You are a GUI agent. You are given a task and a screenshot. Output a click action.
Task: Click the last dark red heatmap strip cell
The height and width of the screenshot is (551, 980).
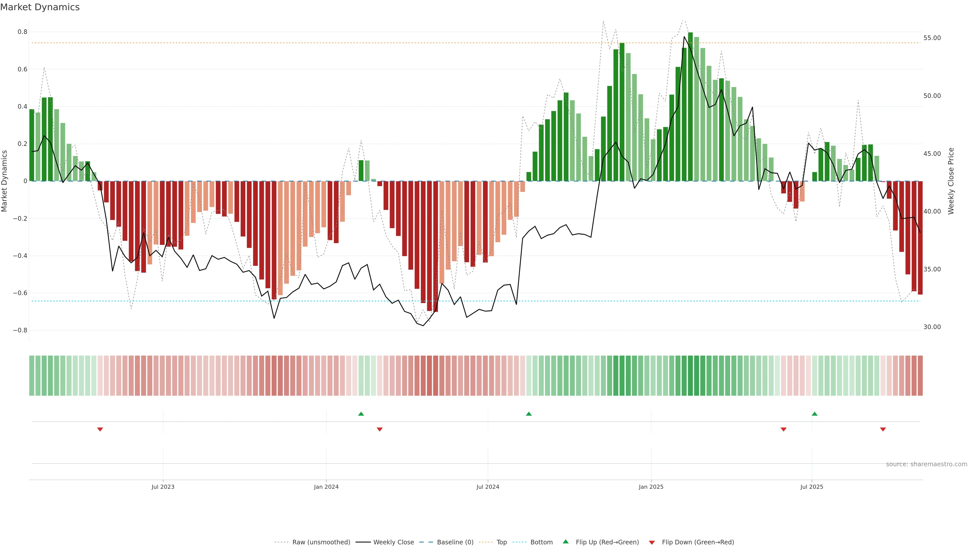[x=920, y=376]
